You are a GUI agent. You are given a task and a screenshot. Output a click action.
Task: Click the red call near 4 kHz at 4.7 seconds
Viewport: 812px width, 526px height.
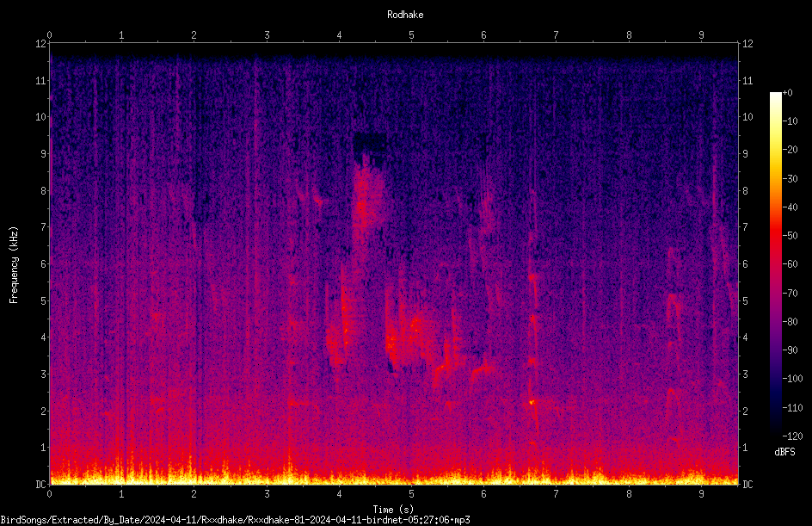point(391,344)
